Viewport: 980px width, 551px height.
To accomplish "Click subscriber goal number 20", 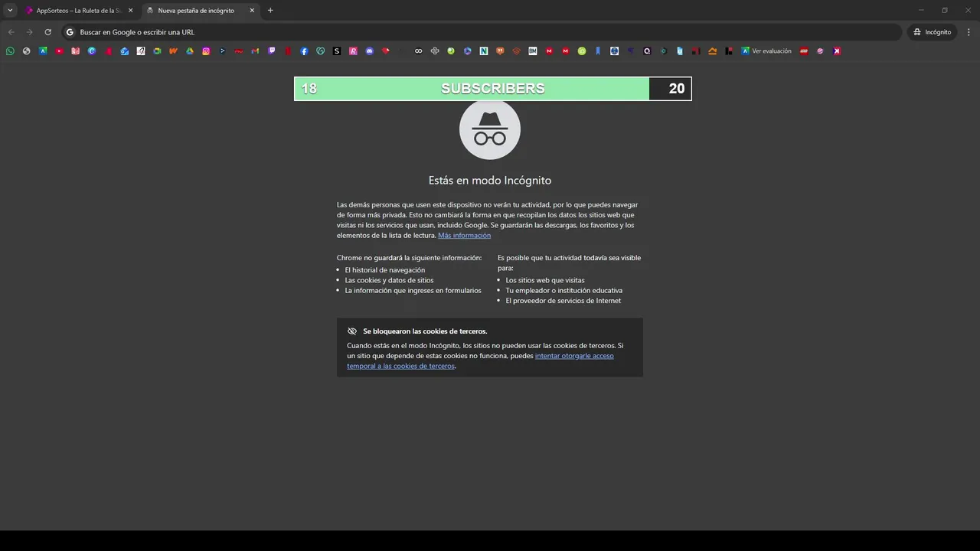I will pyautogui.click(x=677, y=89).
